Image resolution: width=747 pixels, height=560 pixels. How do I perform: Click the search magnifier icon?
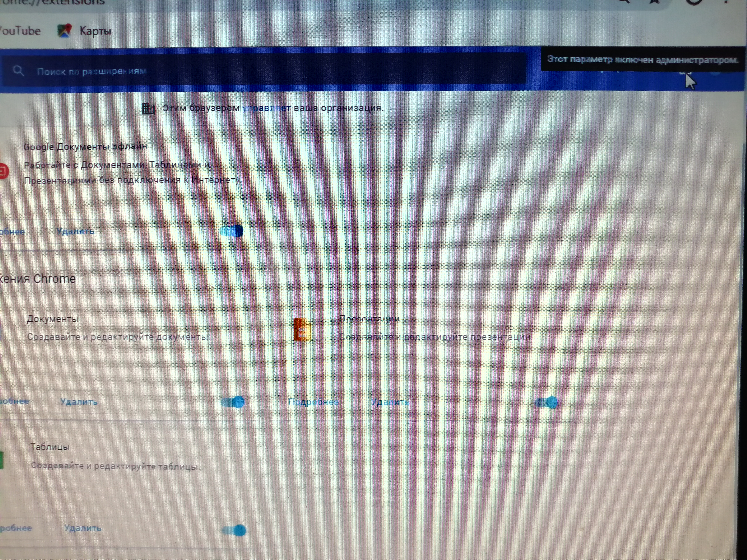point(18,71)
